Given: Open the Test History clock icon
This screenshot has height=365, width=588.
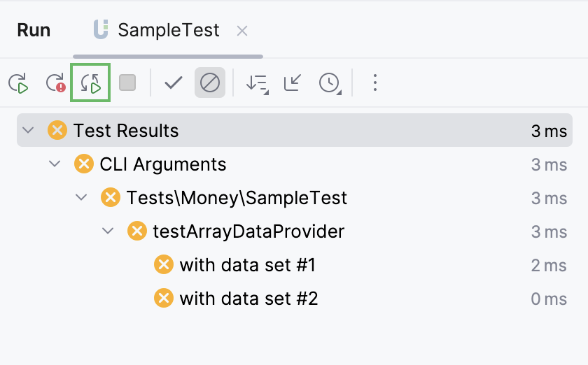Looking at the screenshot, I should point(329,83).
